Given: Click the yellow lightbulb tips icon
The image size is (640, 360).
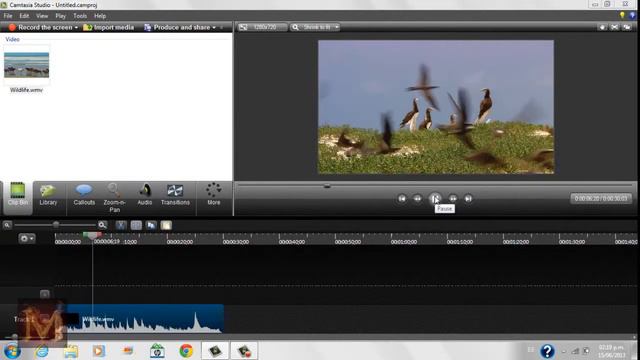Looking at the screenshot, I should [622, 16].
